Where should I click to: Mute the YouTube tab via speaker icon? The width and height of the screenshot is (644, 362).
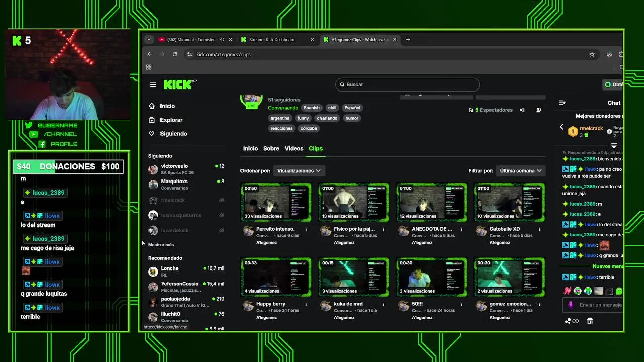[222, 40]
